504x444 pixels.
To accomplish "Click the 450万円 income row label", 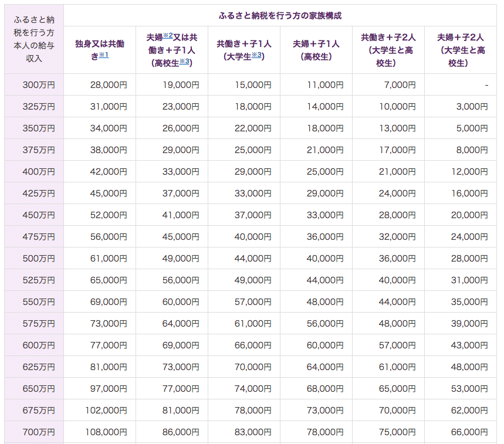I will tap(39, 215).
